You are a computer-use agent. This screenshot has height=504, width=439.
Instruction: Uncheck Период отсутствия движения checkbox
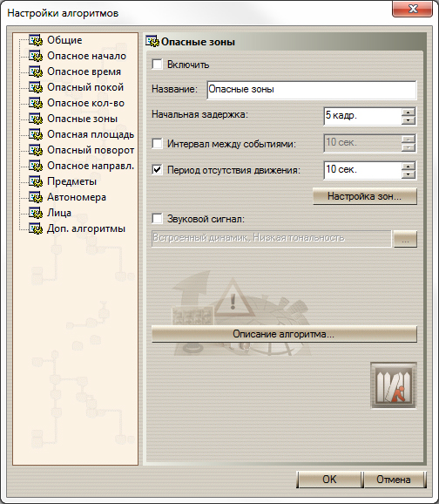pos(157,169)
